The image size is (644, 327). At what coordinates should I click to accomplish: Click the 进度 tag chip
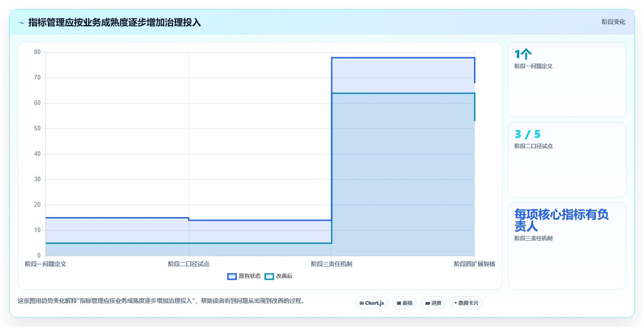[433, 303]
